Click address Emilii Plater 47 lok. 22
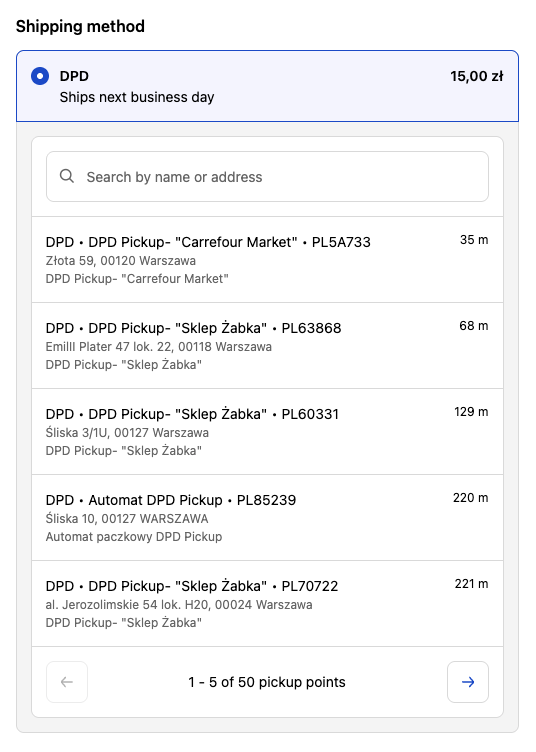Viewport: 536px width, 752px height. point(109,347)
